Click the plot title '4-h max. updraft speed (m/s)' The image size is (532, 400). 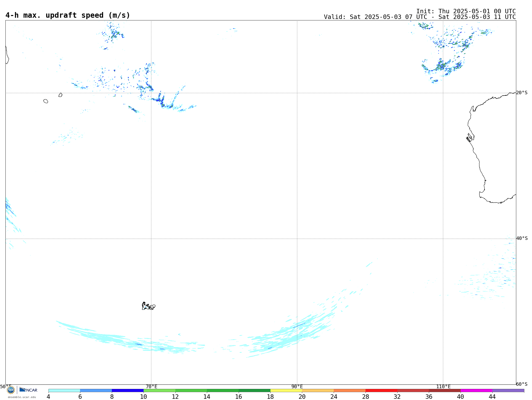pos(68,15)
